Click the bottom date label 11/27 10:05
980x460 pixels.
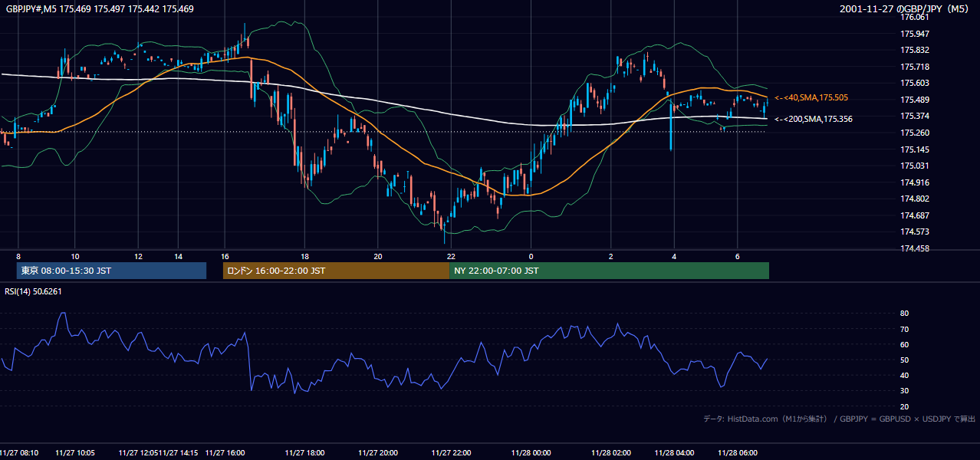coord(75,453)
